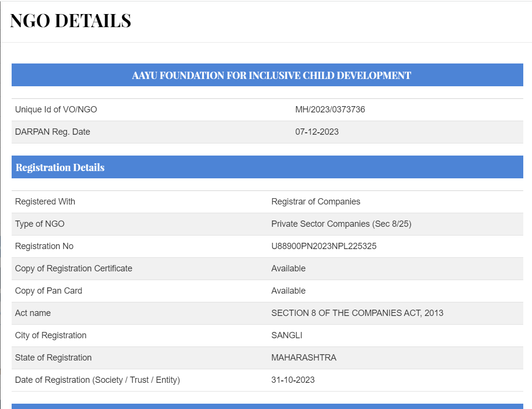This screenshot has height=409, width=532.
Task: Select the city value SANGLI
Action: pyautogui.click(x=287, y=336)
